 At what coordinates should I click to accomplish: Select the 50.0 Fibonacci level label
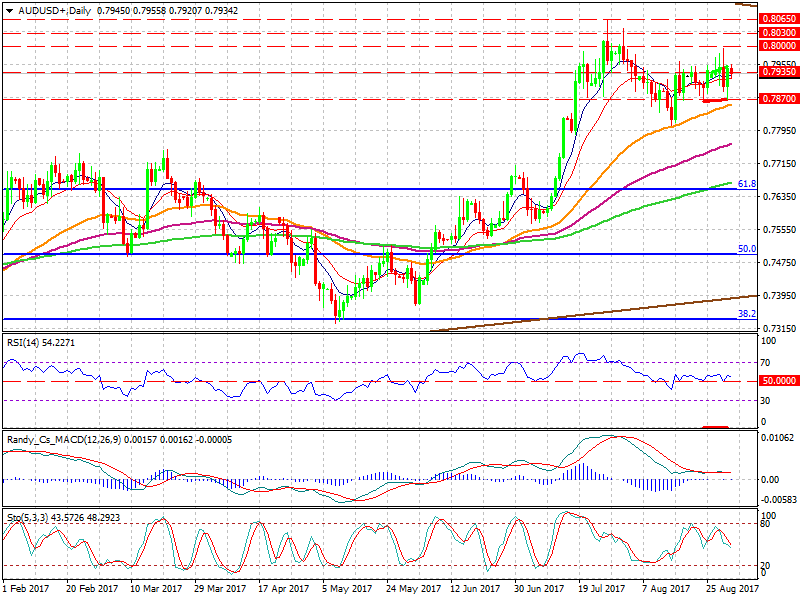[x=746, y=249]
